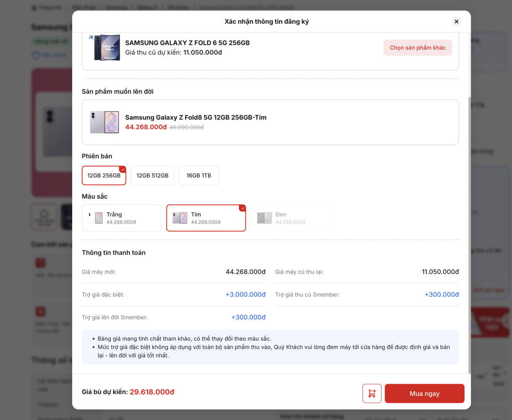This screenshot has height=420, width=512.
Task: Click the SAMSUNG GALAXY Z FOLD 6 title
Action: (187, 43)
